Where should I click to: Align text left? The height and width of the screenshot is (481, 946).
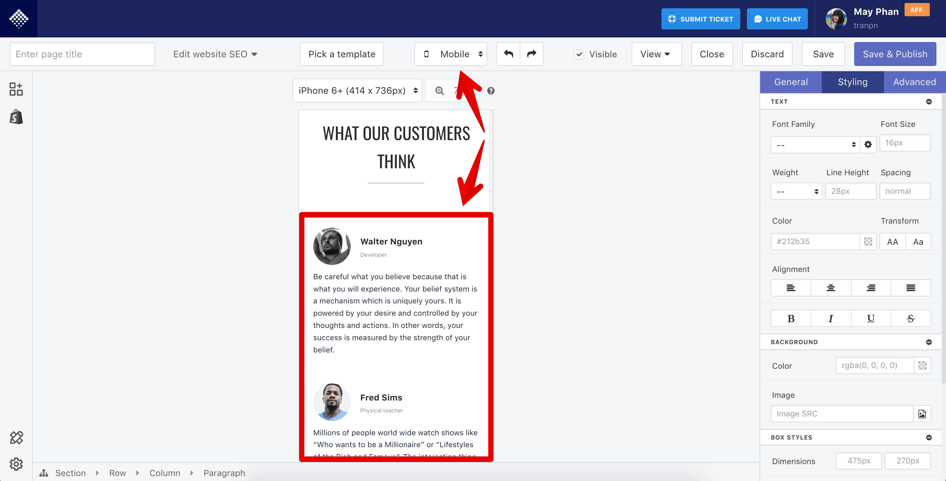point(790,288)
